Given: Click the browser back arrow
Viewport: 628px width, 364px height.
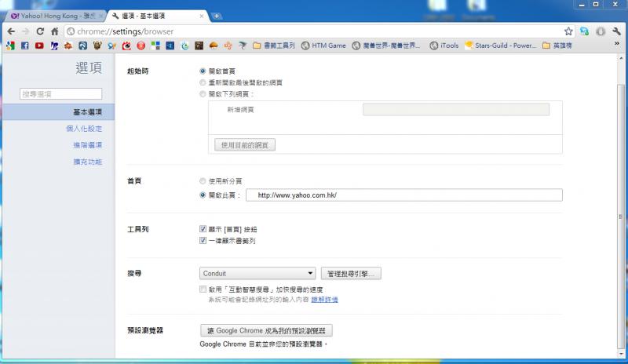Looking at the screenshot, I should (11, 31).
